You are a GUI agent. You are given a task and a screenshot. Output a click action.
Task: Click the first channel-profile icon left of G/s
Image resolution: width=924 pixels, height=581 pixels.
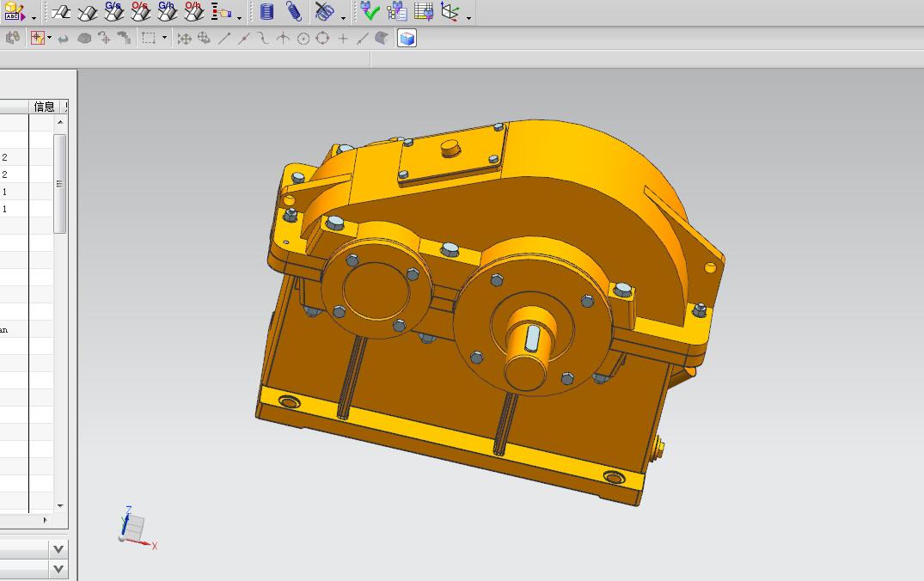click(x=61, y=12)
